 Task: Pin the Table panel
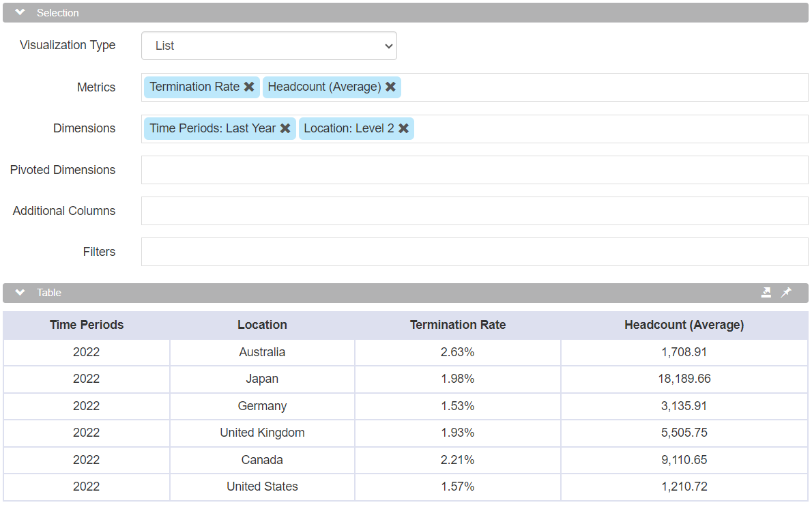tap(786, 293)
